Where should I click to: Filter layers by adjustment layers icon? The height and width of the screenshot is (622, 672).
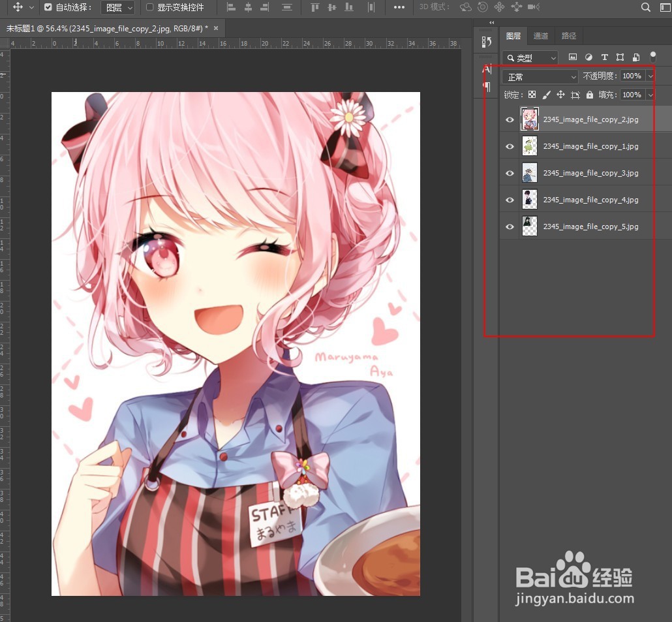589,57
